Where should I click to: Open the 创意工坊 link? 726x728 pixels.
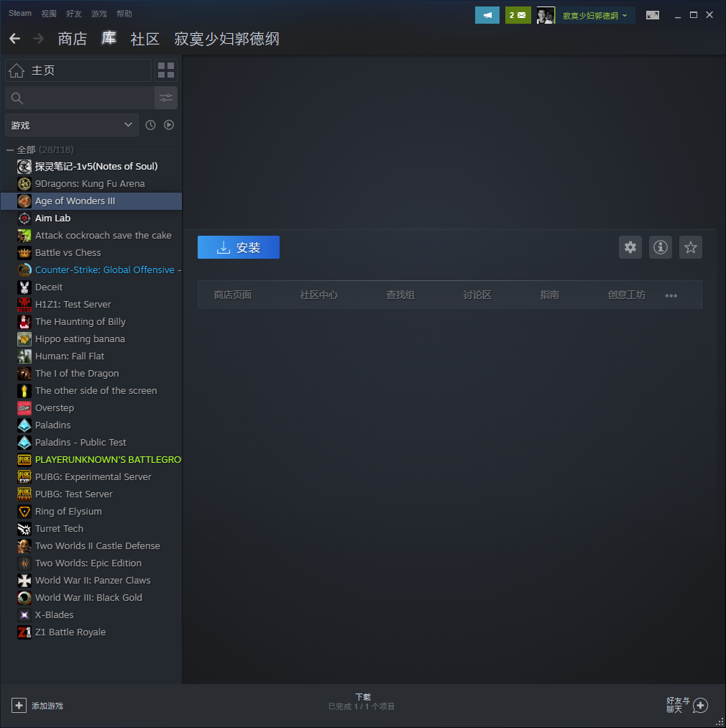point(627,295)
